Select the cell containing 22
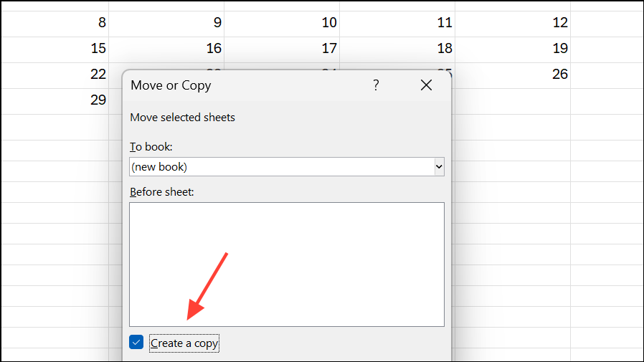Viewport: 644px width, 362px height. [x=55, y=74]
